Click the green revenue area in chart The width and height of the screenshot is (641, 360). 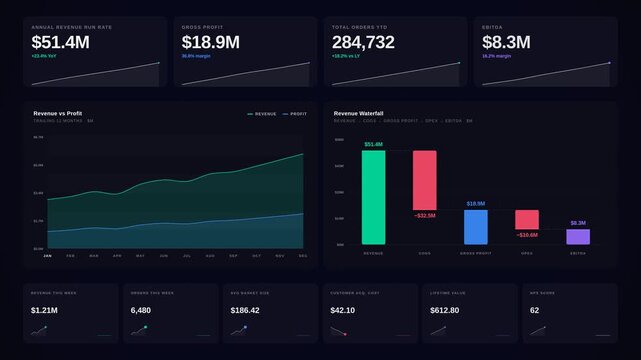pos(176,200)
